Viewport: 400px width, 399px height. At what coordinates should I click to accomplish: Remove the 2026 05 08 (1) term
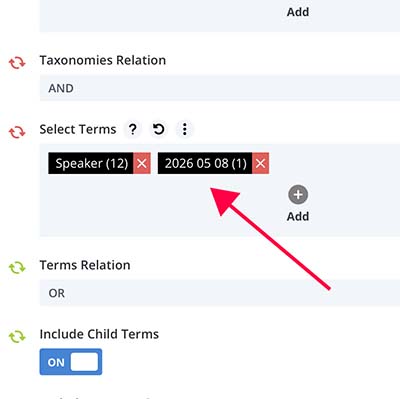pyautogui.click(x=260, y=163)
